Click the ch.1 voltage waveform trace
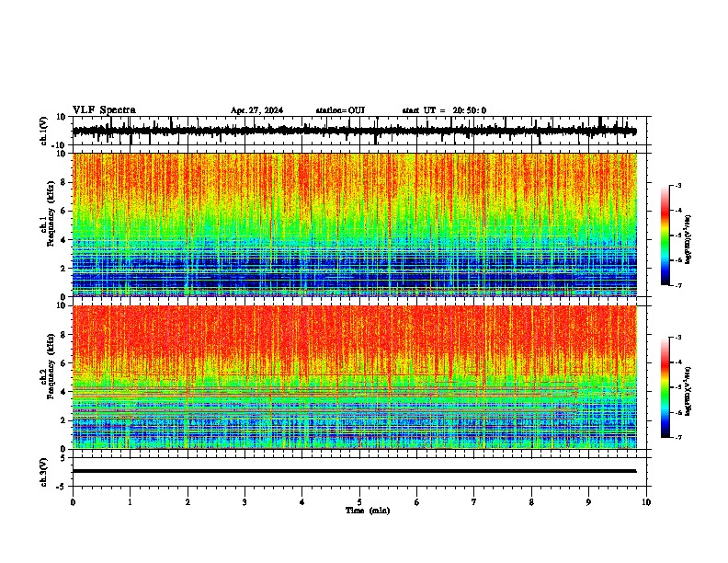 [x=355, y=131]
